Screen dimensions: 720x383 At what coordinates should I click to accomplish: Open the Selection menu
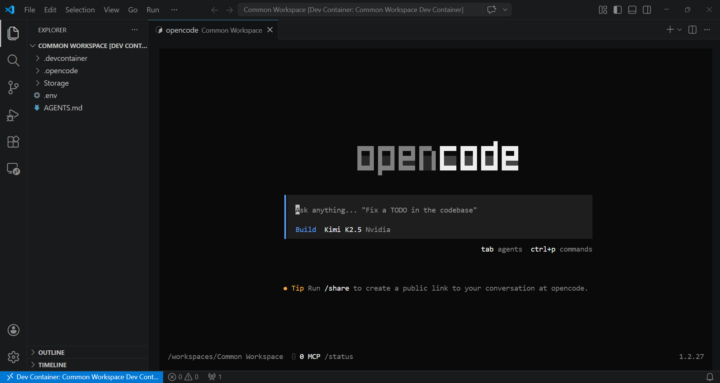[x=80, y=10]
